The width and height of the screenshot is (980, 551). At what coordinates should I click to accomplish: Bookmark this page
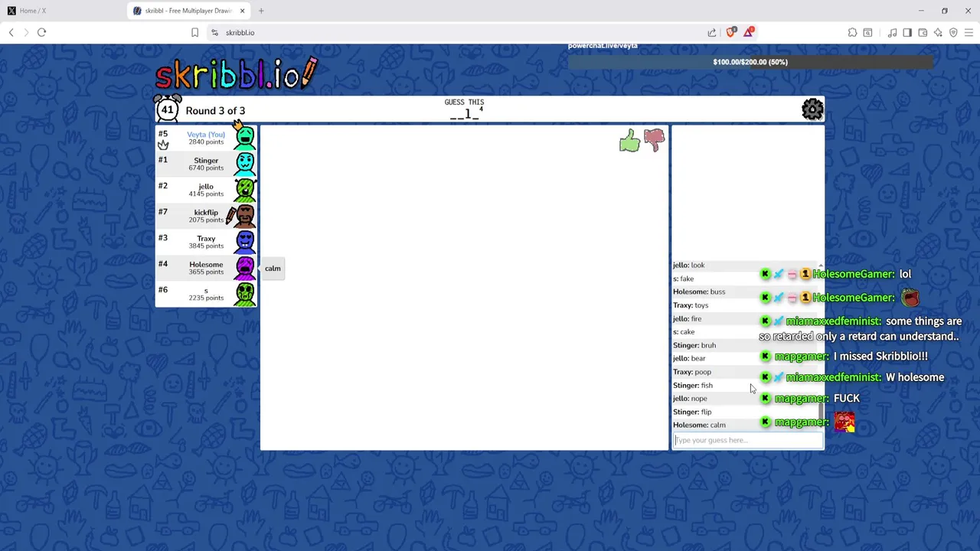[x=194, y=32]
